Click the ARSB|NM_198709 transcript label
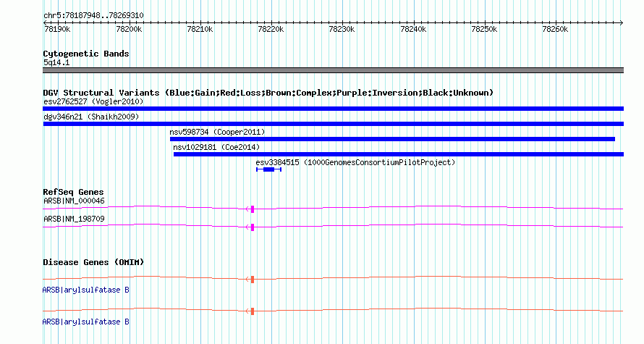This screenshot has height=344, width=644. tap(74, 219)
